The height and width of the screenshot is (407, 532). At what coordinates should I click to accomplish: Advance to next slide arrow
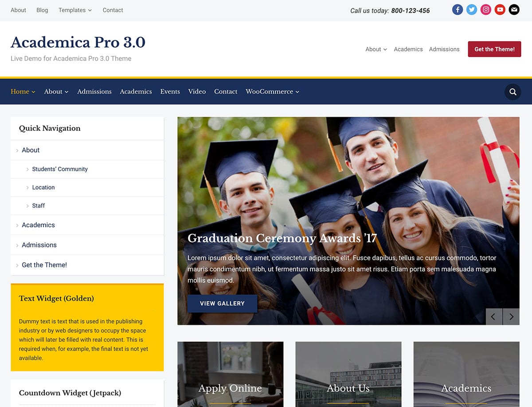pos(511,316)
